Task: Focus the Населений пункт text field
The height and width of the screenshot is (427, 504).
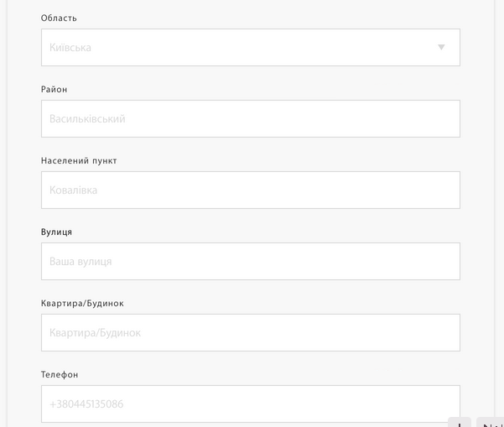Action: tap(250, 190)
